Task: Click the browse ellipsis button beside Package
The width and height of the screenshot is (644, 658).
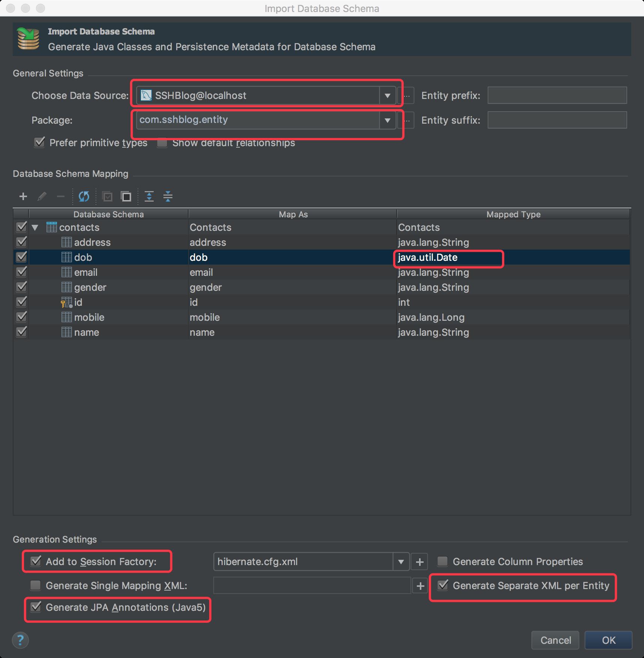Action: [407, 120]
